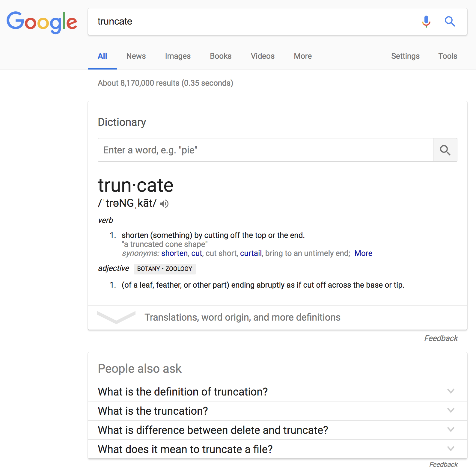This screenshot has width=476, height=474.
Task: Click the dictionary search button icon
Action: point(445,150)
